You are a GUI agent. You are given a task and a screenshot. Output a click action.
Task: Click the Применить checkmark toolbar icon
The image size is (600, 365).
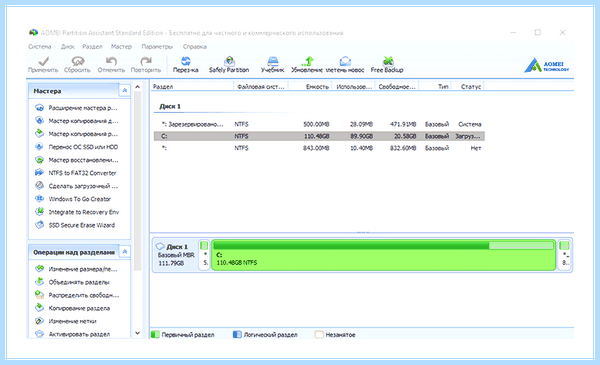44,61
